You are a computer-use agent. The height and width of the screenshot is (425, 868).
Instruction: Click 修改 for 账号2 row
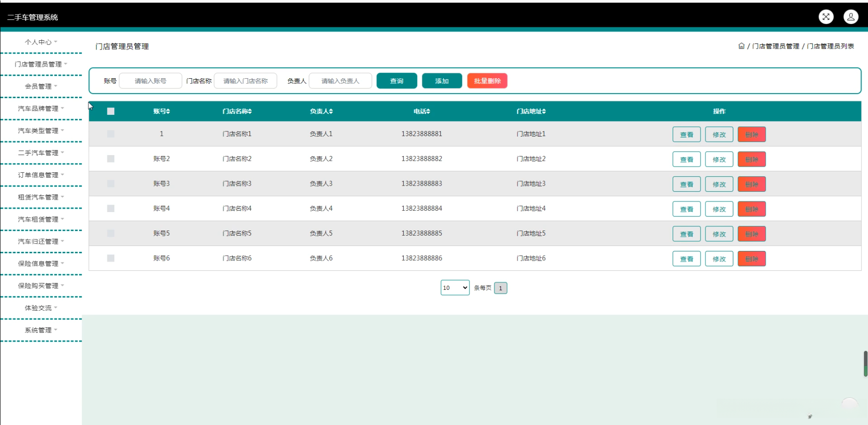pyautogui.click(x=719, y=159)
